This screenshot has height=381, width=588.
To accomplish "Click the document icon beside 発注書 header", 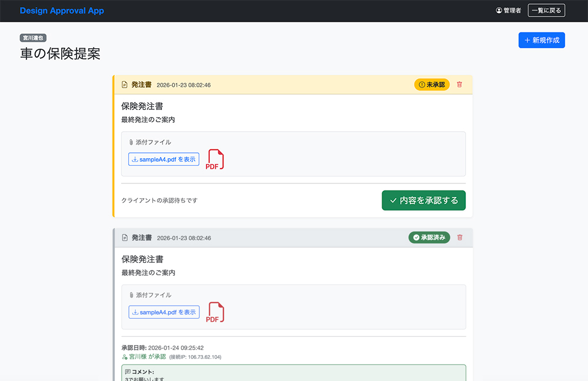I will click(123, 84).
